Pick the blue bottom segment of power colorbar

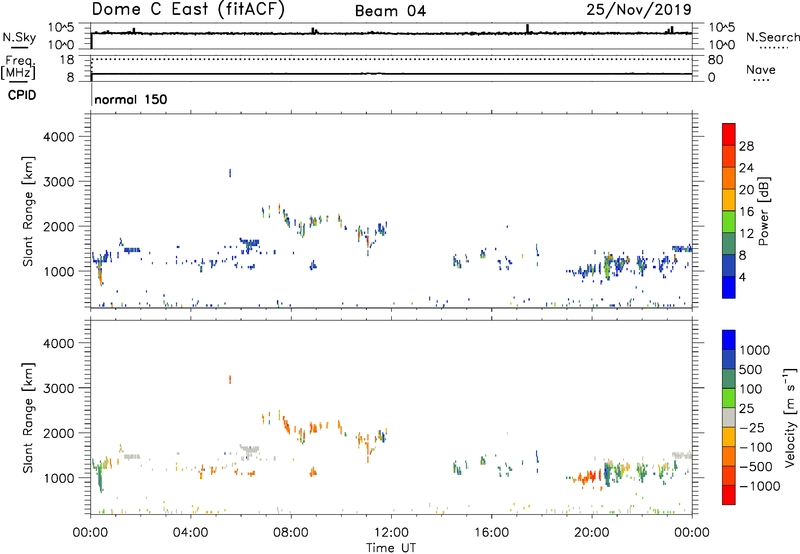[729, 287]
